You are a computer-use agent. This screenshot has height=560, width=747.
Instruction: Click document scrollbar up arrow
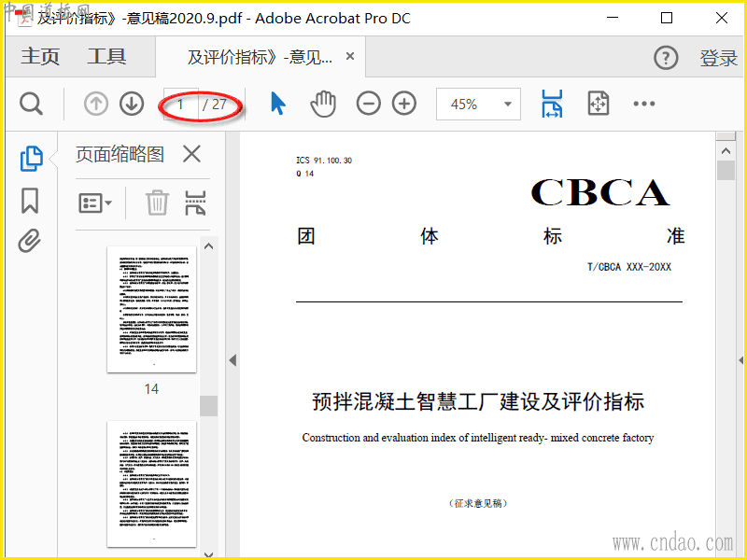(x=726, y=151)
